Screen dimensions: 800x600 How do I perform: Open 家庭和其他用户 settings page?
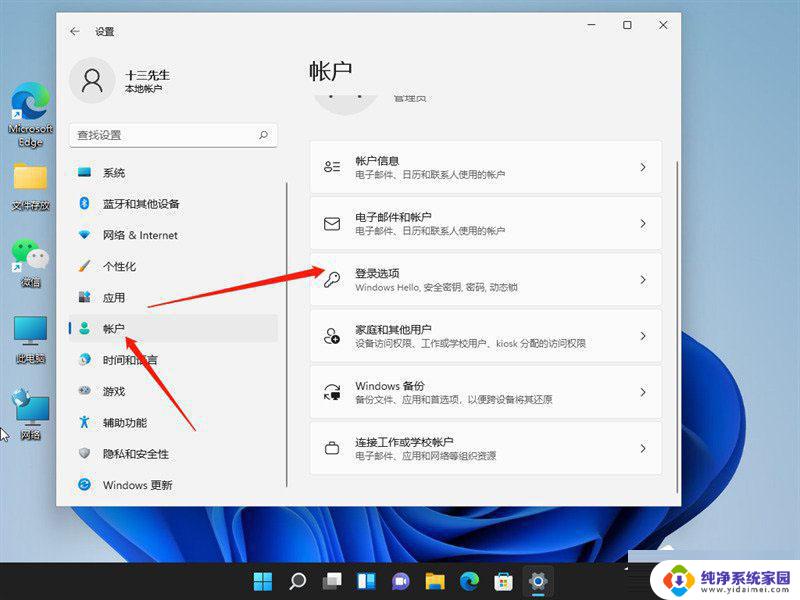[x=486, y=336]
